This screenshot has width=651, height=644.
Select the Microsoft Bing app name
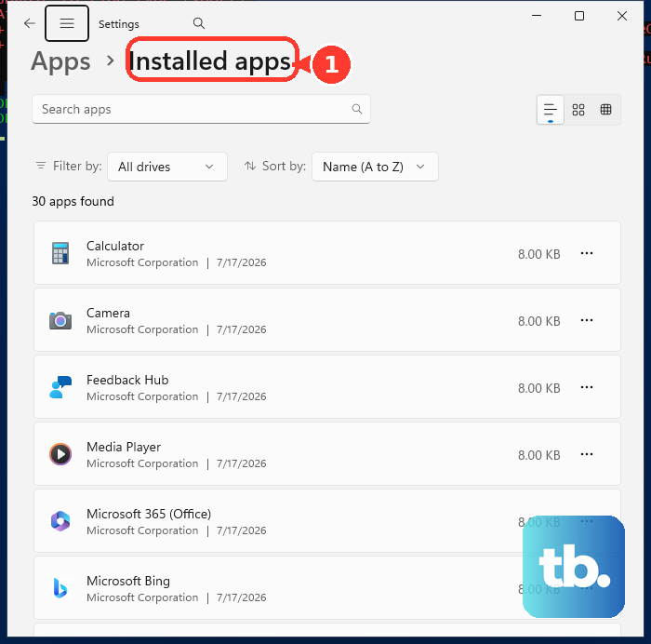click(128, 581)
